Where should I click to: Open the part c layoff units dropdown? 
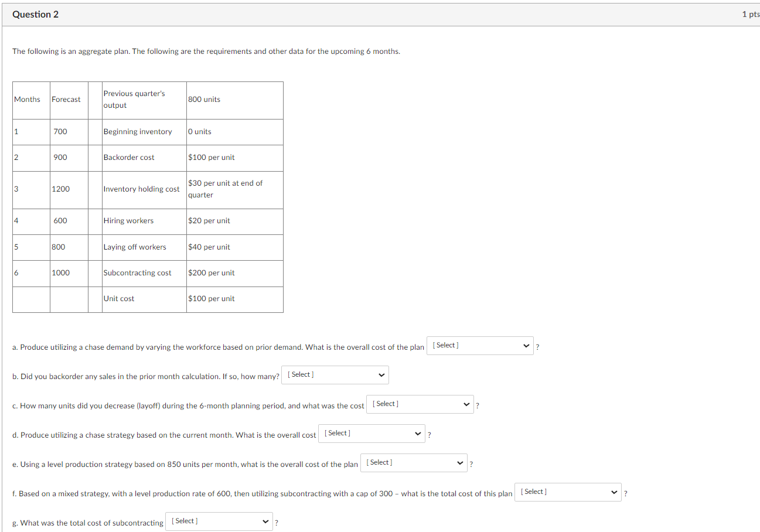click(420, 404)
